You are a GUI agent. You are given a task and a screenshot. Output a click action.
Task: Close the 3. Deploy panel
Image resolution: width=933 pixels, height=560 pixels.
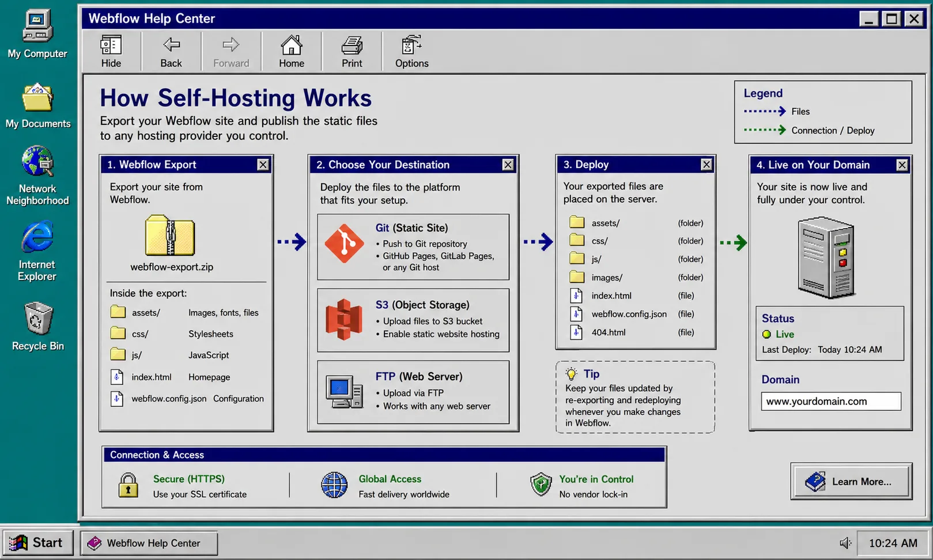click(707, 165)
